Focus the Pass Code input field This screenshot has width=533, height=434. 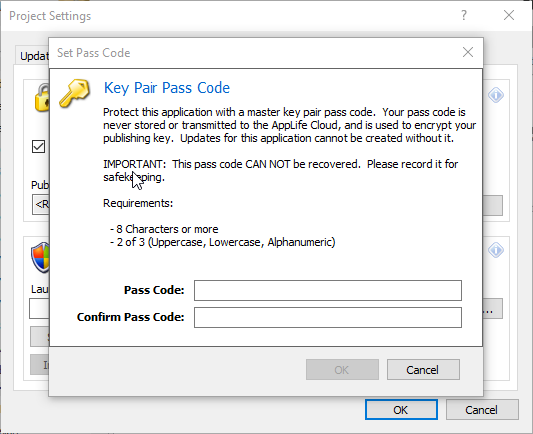pyautogui.click(x=328, y=291)
